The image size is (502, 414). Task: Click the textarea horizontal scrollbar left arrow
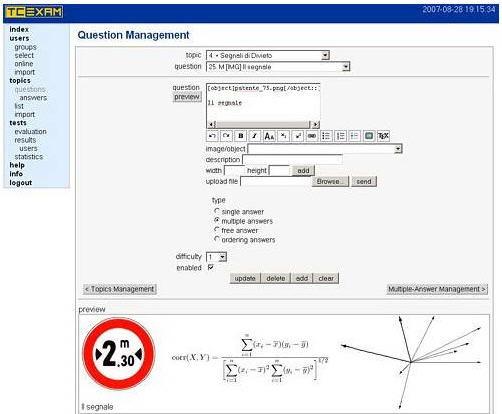coord(211,125)
